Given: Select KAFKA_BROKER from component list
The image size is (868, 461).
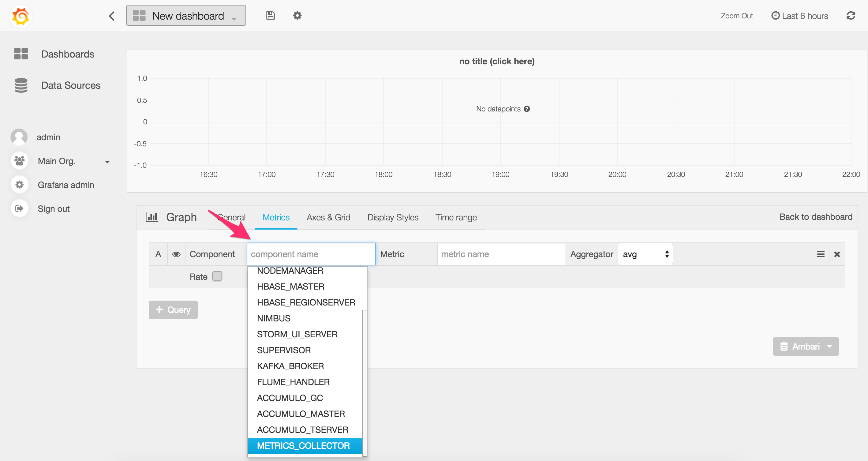Looking at the screenshot, I should (x=290, y=366).
